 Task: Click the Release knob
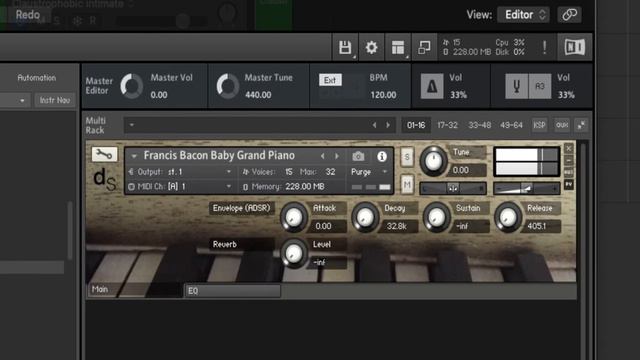(x=508, y=218)
